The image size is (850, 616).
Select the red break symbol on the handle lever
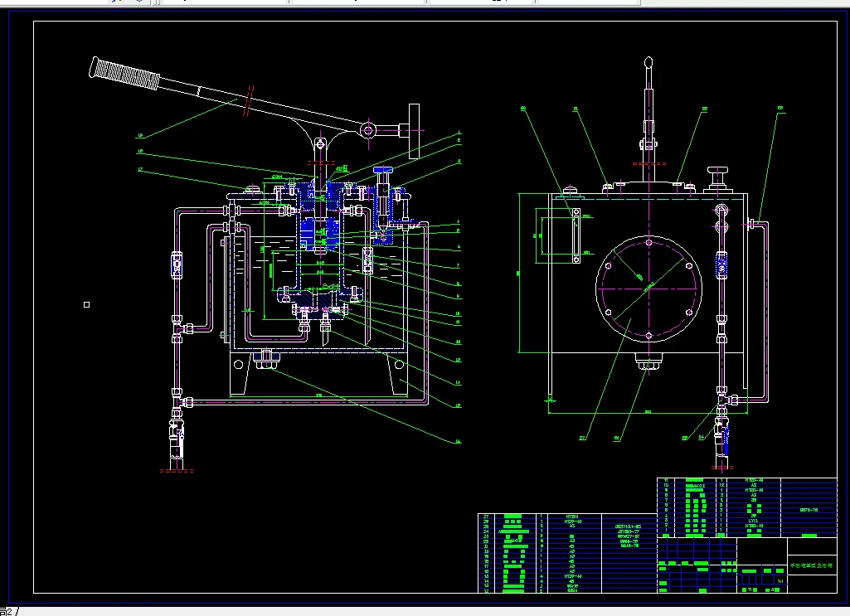click(248, 101)
